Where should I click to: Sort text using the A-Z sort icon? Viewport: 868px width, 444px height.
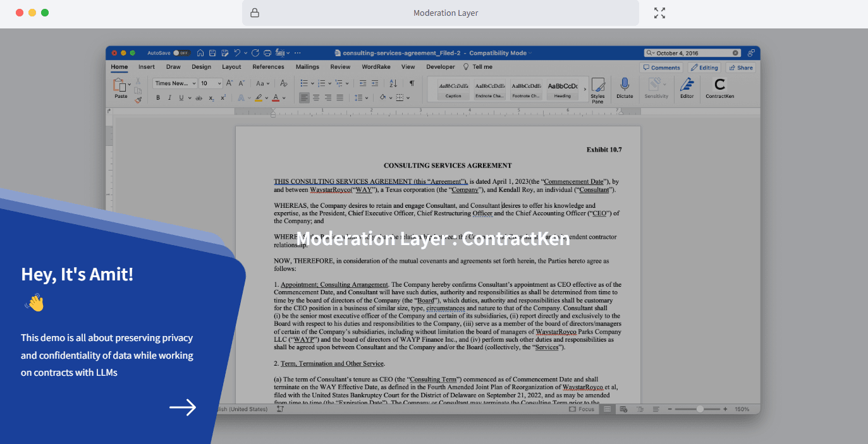(x=393, y=83)
